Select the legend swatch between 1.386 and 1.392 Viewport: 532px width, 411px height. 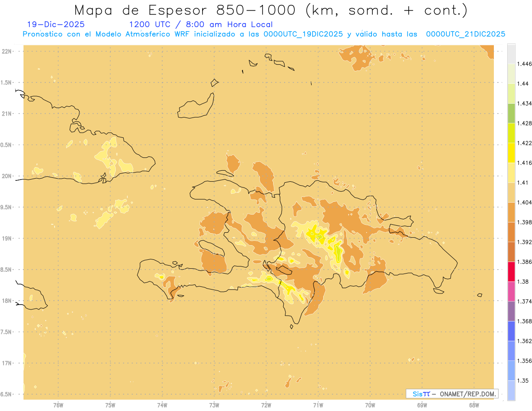[x=511, y=252]
